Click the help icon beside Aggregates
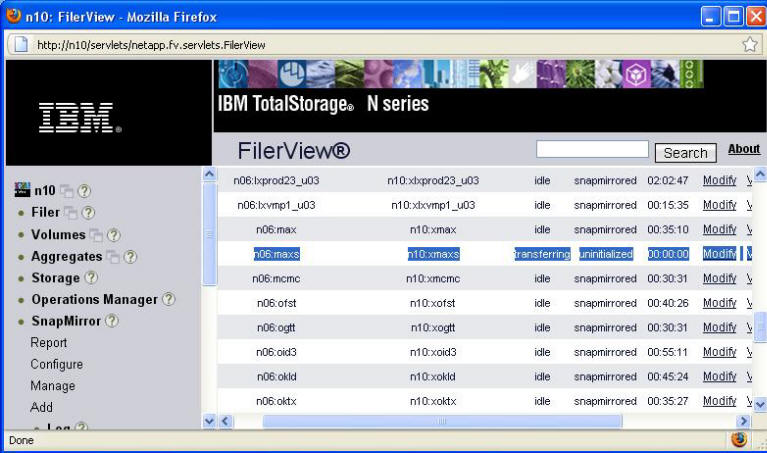The width and height of the screenshot is (767, 453). (x=130, y=257)
